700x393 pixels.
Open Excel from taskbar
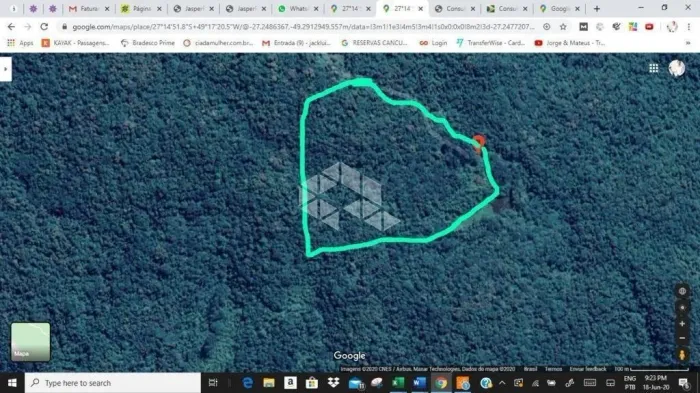pos(398,383)
